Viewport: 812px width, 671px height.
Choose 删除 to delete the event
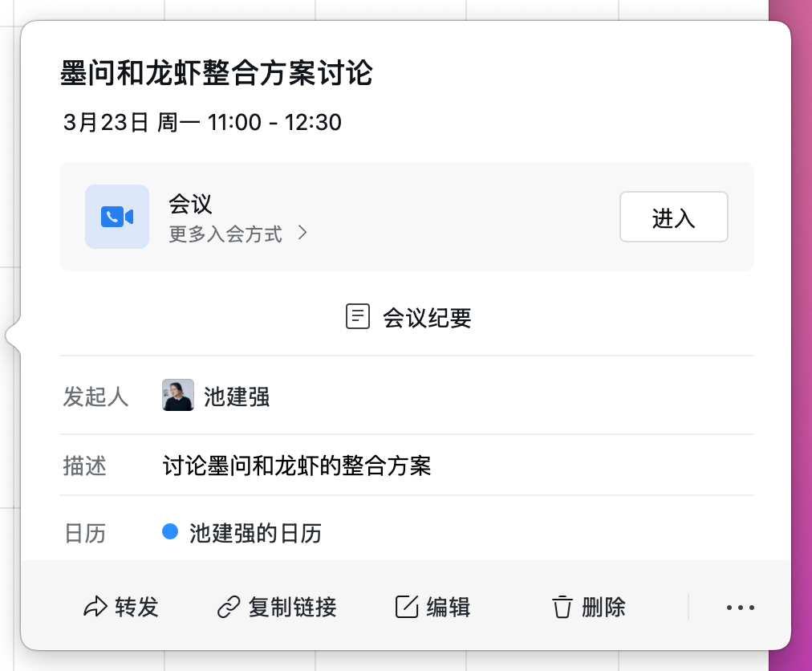click(589, 607)
